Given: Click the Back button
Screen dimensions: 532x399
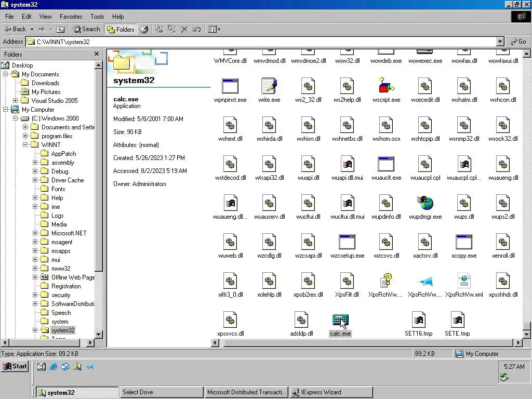Looking at the screenshot, I should [16, 29].
